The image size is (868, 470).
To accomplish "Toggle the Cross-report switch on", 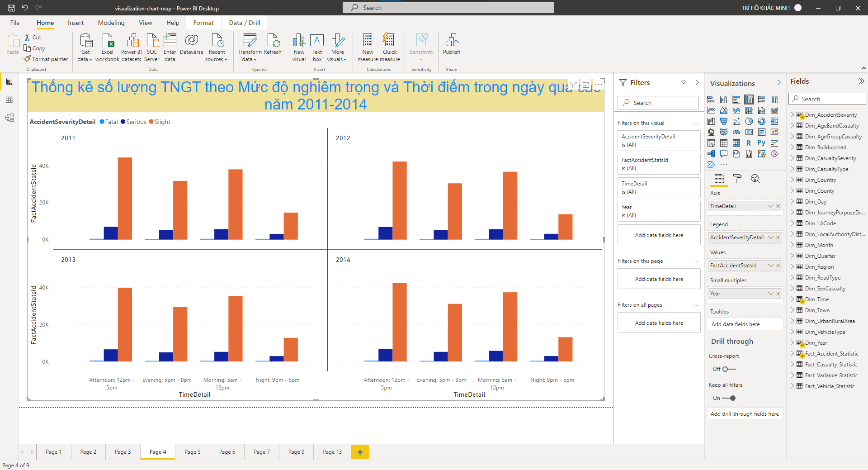I will (729, 369).
